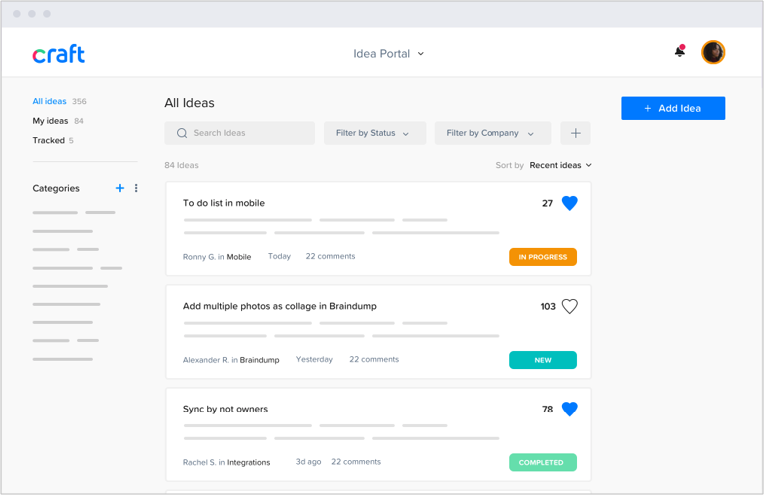Open "To do list in mobile" idea title
Screen dimensions: 764x495
(224, 203)
